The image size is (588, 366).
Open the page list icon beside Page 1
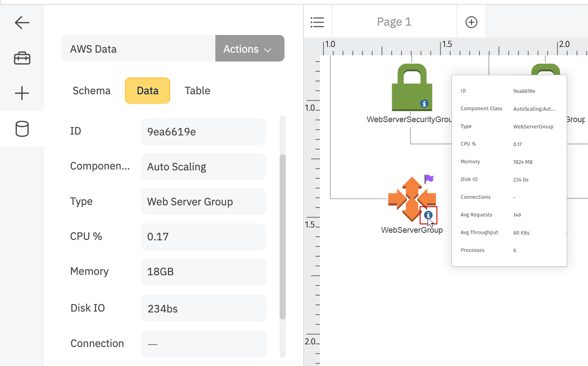tap(317, 21)
